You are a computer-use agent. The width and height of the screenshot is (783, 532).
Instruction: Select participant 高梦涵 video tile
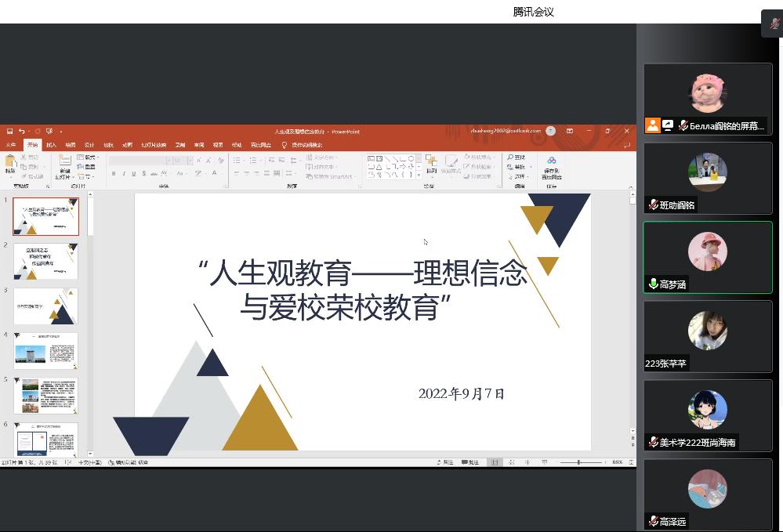[x=708, y=257]
